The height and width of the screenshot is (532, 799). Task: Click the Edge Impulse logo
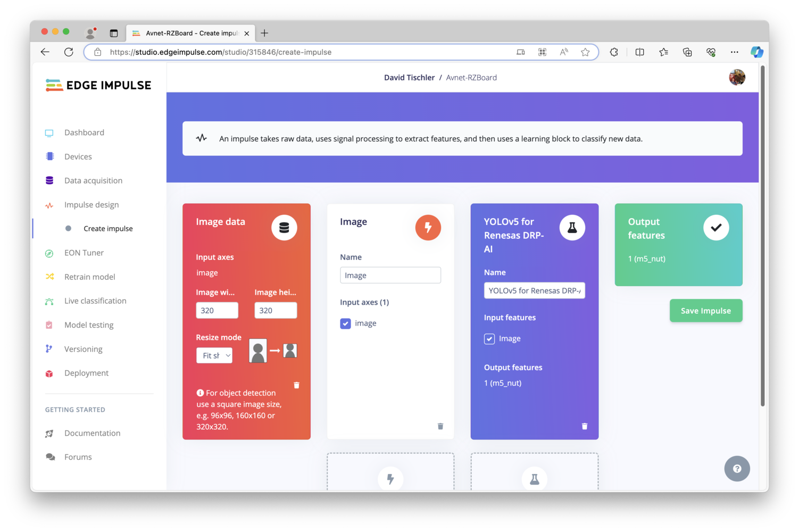(x=98, y=85)
